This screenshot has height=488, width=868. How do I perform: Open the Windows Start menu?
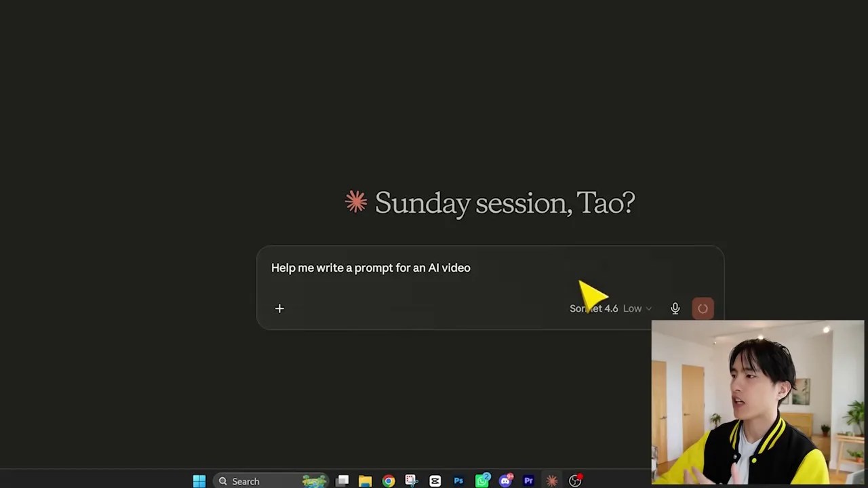tap(199, 481)
